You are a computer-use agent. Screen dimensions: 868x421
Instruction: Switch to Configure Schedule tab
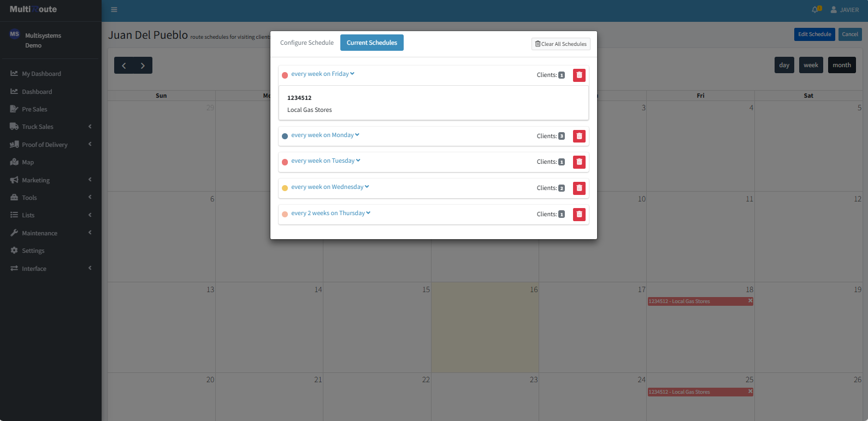(306, 43)
